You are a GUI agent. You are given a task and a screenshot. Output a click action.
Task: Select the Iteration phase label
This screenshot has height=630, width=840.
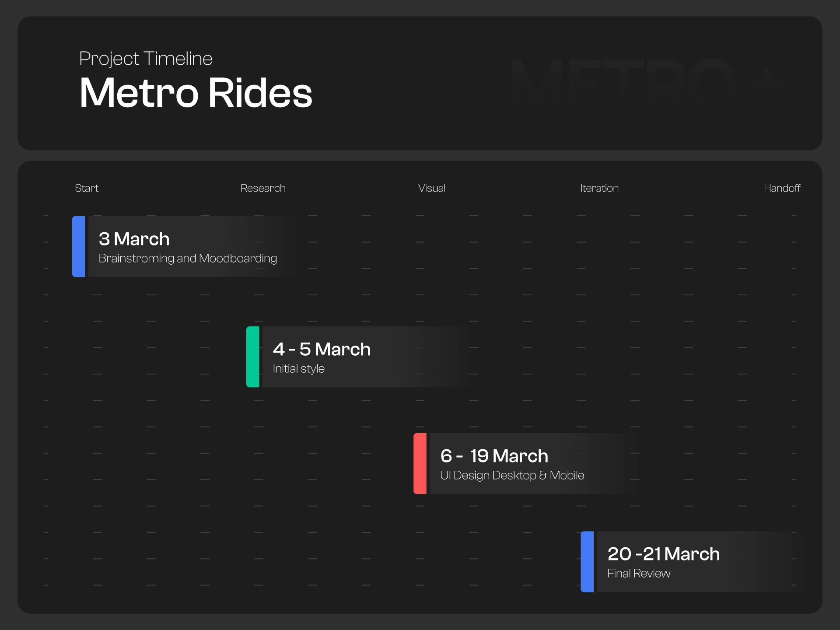coord(599,188)
